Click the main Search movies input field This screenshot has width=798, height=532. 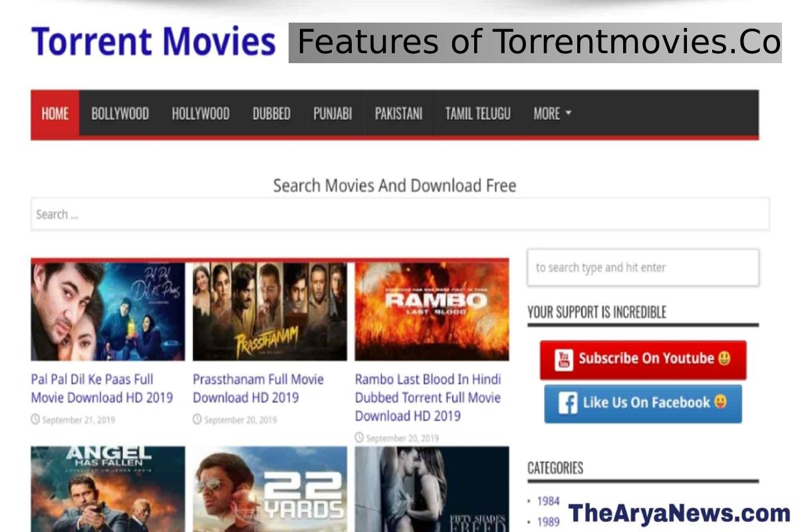tap(400, 214)
